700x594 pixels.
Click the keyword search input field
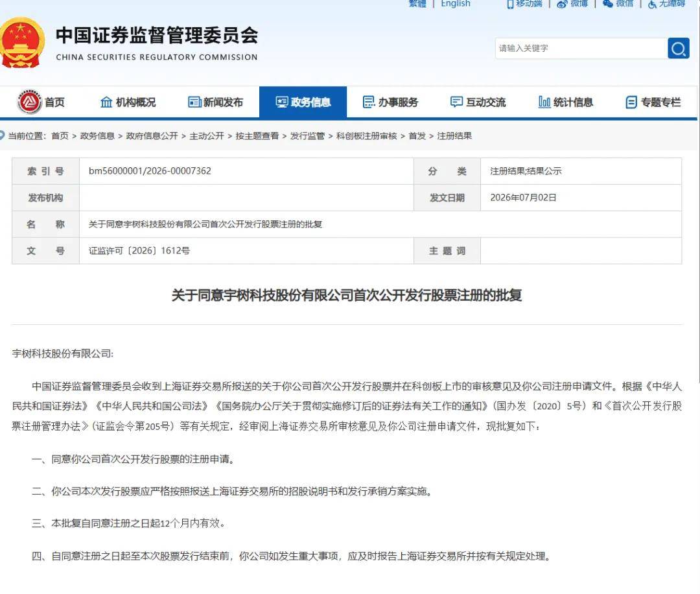click(581, 48)
